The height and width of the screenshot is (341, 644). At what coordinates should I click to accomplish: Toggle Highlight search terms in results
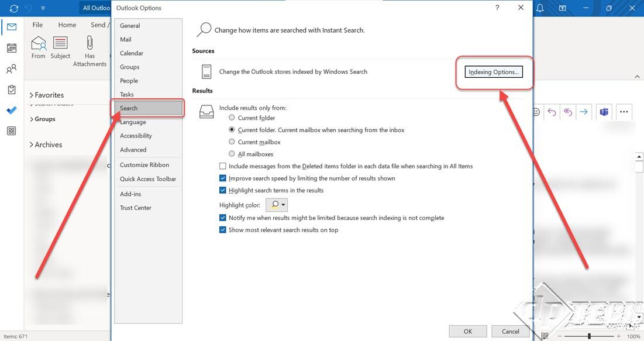click(223, 190)
